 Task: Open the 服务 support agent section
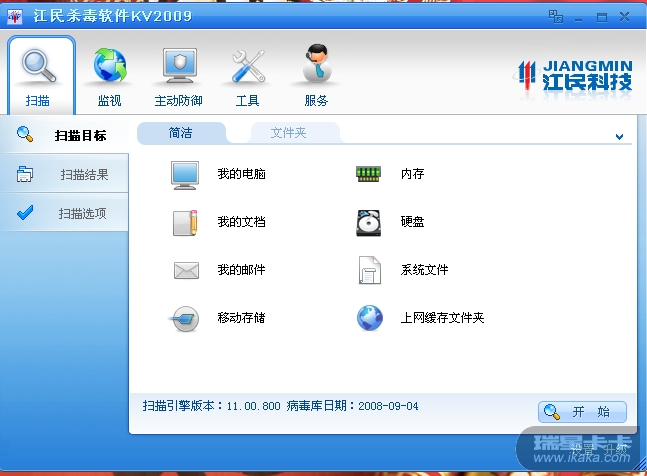(x=316, y=77)
